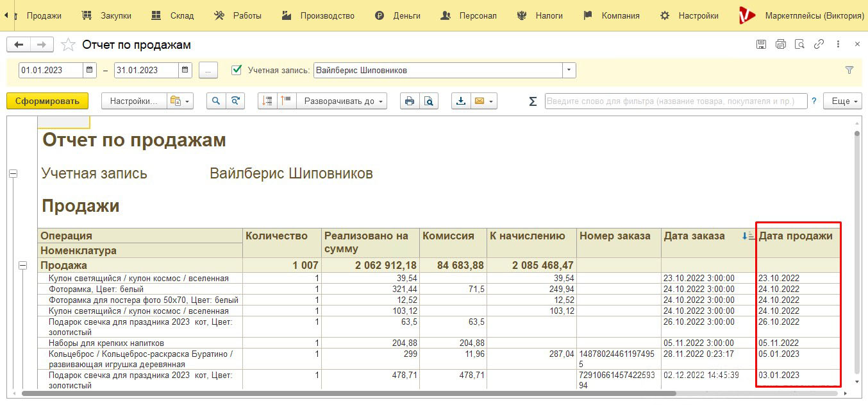Click the download arrow icon in the report toolbar
Image resolution: width=868 pixels, height=405 pixels.
(461, 101)
